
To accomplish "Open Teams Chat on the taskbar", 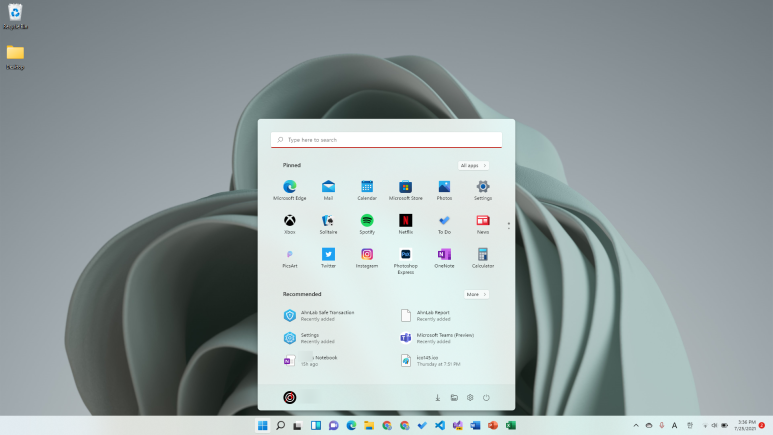I will [x=333, y=425].
